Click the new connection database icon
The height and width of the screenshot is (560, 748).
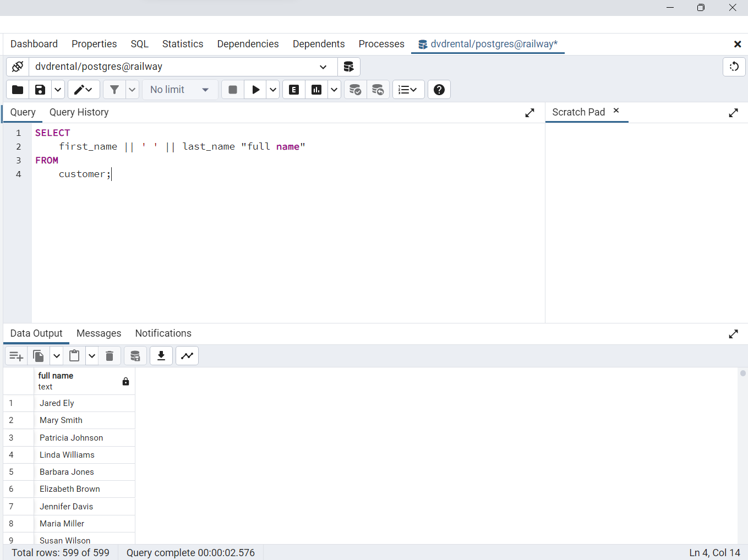348,67
